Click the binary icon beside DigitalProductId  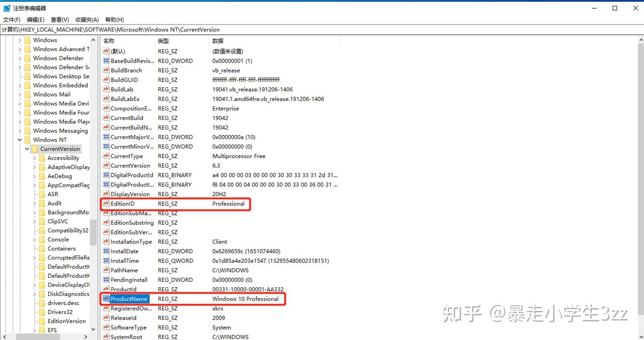105,175
